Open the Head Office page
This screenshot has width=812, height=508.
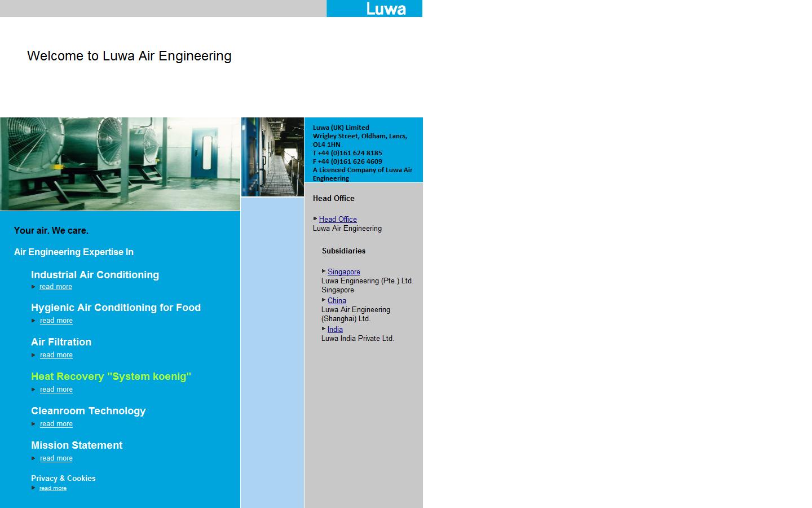pyautogui.click(x=337, y=219)
